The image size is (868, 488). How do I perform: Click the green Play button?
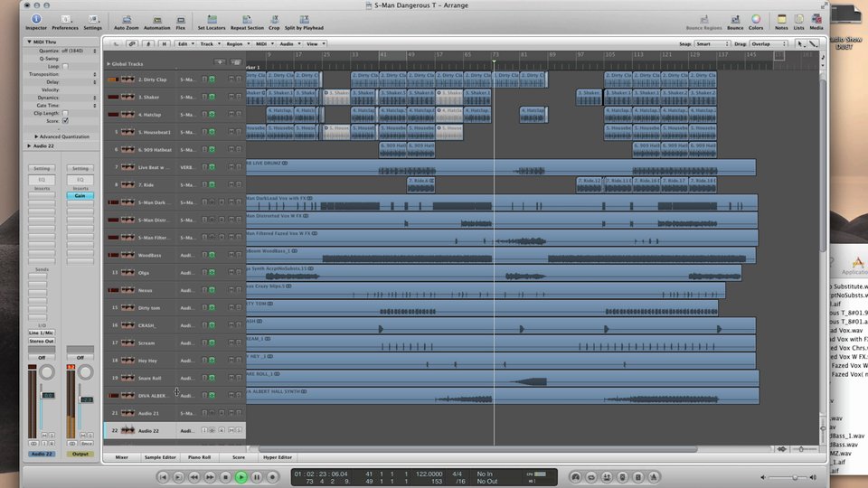[241, 477]
